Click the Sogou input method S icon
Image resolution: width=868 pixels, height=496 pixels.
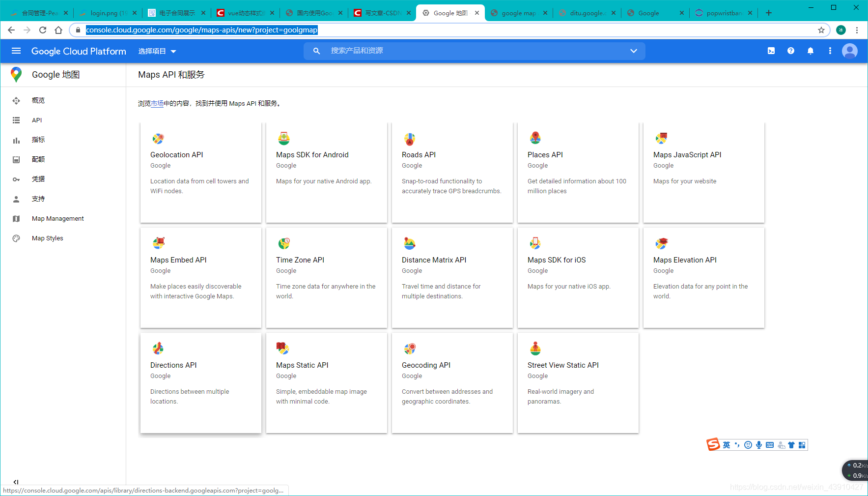coord(713,444)
